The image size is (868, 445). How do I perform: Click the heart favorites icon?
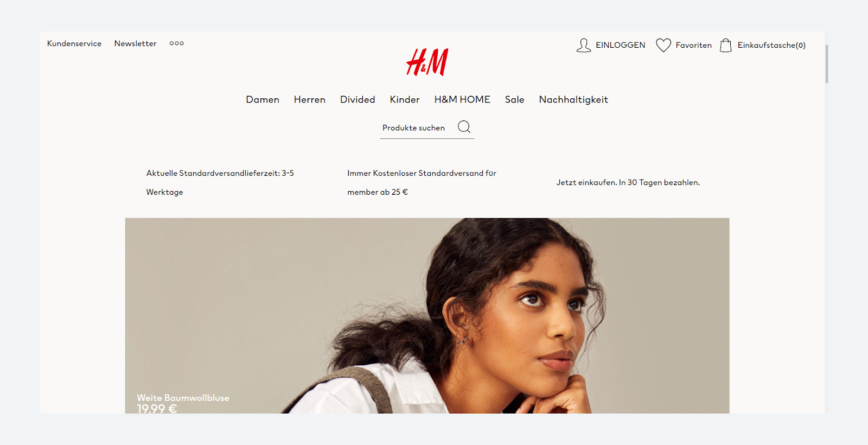663,45
